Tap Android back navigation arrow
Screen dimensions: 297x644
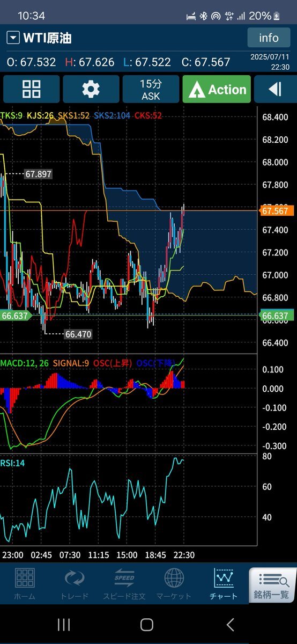point(230,624)
